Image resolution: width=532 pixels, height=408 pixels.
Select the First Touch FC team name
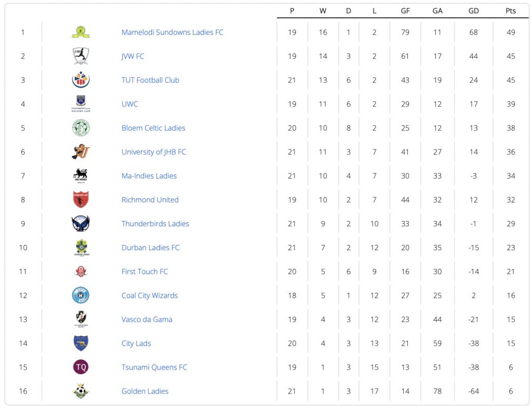click(144, 271)
